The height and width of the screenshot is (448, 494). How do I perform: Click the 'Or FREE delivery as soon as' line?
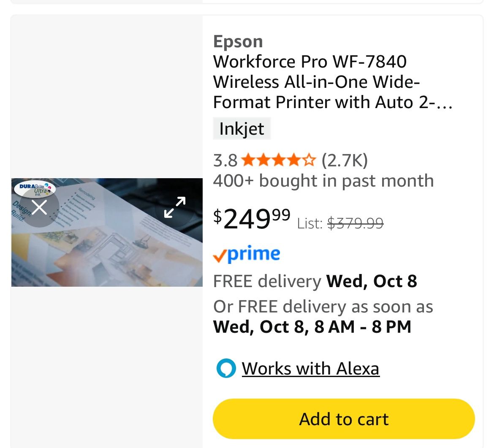pos(323,307)
